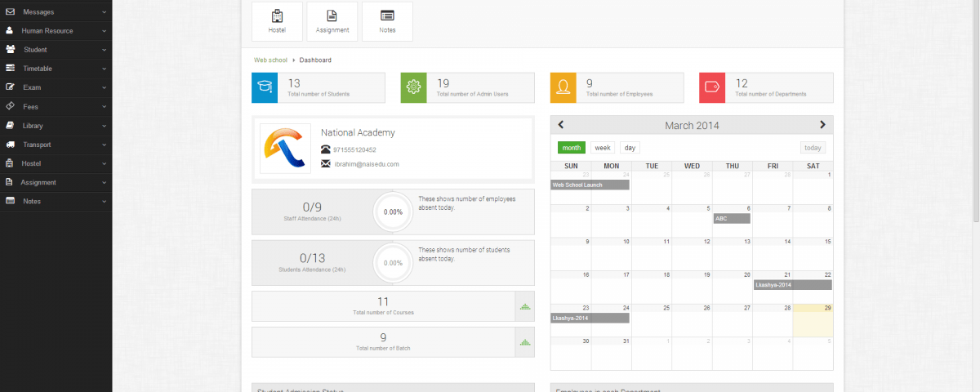The height and width of the screenshot is (392, 980).
Task: Switch calendar to week view
Action: [603, 148]
